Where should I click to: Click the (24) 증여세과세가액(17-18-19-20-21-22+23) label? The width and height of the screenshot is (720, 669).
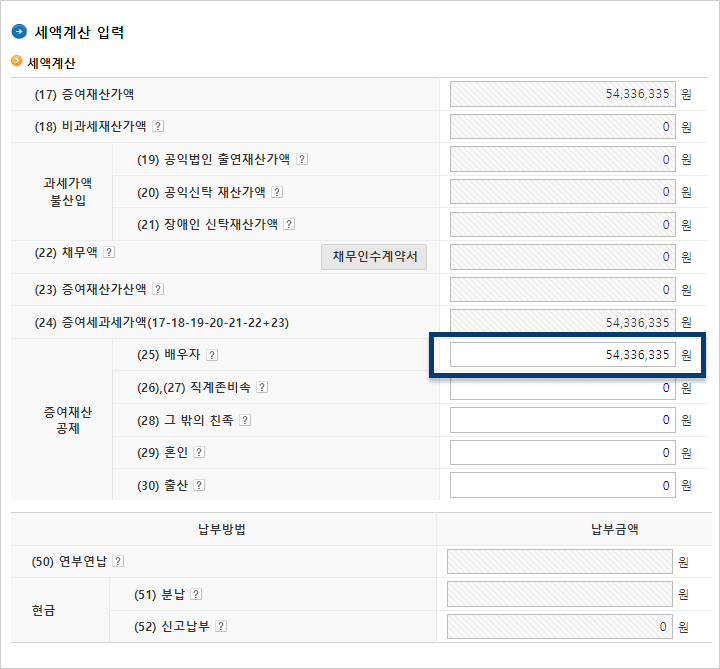click(x=162, y=322)
